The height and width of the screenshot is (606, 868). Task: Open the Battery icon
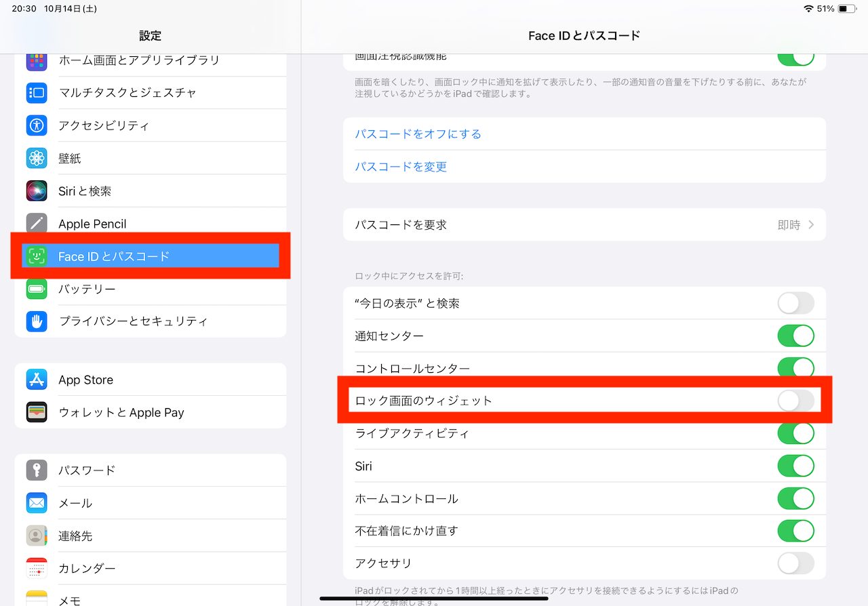[x=37, y=289]
